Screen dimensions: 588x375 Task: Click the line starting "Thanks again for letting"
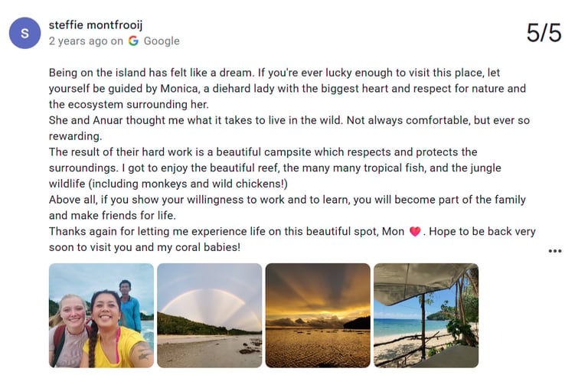[x=292, y=231]
